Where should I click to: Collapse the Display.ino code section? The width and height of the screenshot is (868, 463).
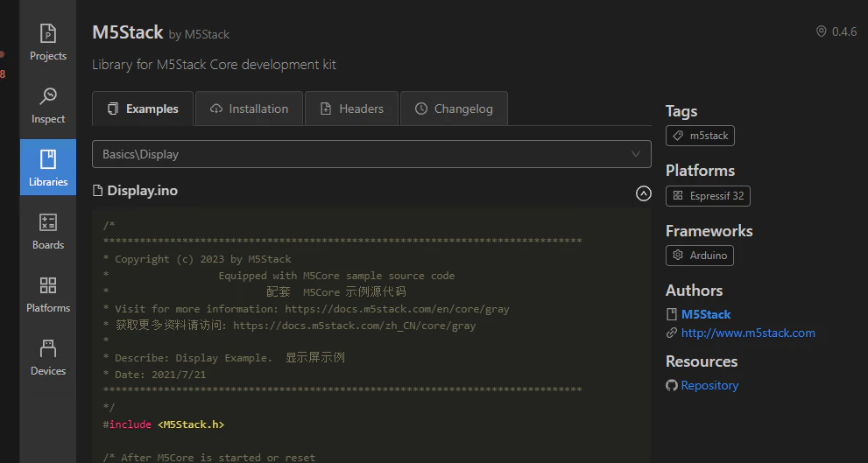coord(643,193)
